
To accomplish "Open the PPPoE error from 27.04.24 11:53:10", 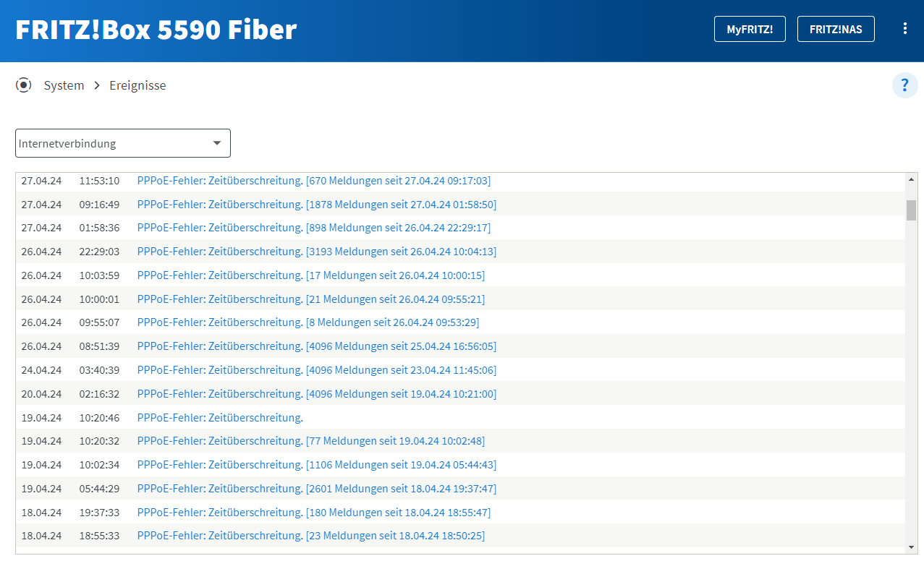I will click(314, 180).
